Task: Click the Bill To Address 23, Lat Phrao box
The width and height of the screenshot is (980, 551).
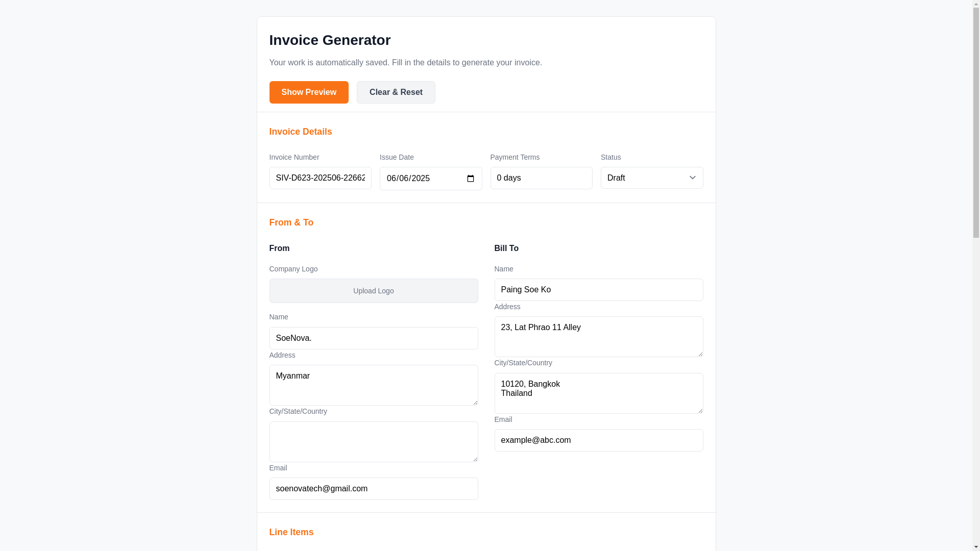Action: pyautogui.click(x=599, y=337)
